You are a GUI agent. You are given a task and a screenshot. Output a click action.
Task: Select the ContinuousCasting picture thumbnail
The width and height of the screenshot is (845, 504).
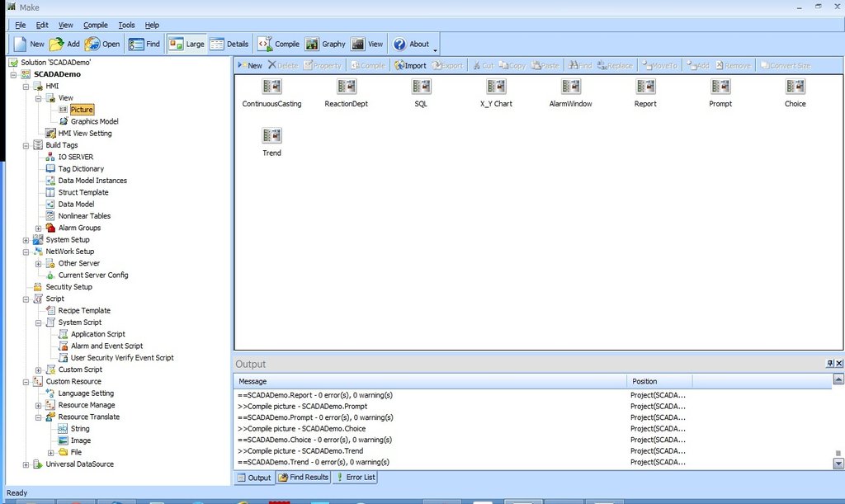coord(271,87)
